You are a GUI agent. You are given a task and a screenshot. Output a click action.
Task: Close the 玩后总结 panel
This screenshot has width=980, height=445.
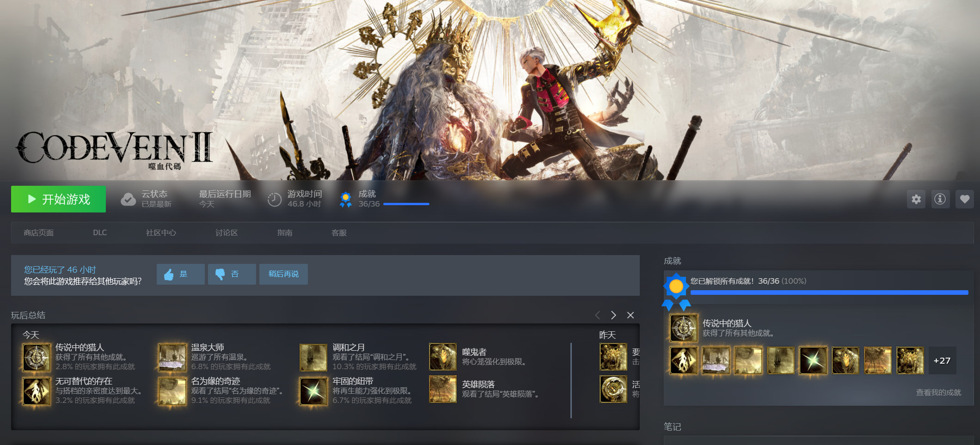630,315
